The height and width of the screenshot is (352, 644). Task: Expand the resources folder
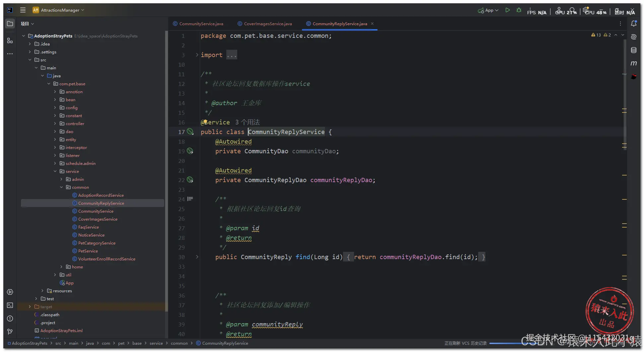[x=42, y=291]
